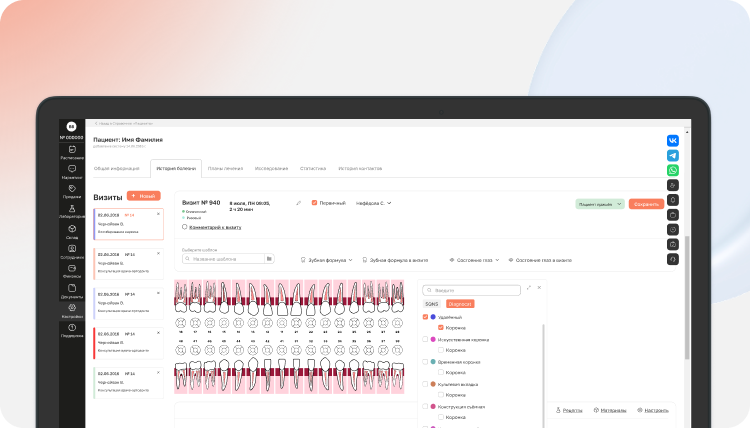This screenshot has width=750, height=428.
Task: Open the WhatsApp messenger icon
Action: point(673,170)
